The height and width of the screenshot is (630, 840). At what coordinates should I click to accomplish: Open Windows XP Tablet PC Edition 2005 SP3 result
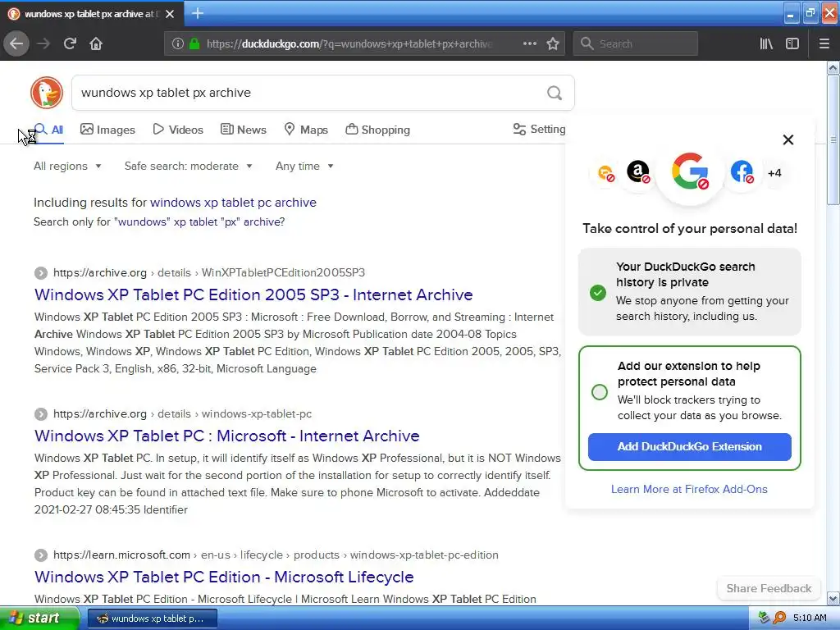click(253, 294)
